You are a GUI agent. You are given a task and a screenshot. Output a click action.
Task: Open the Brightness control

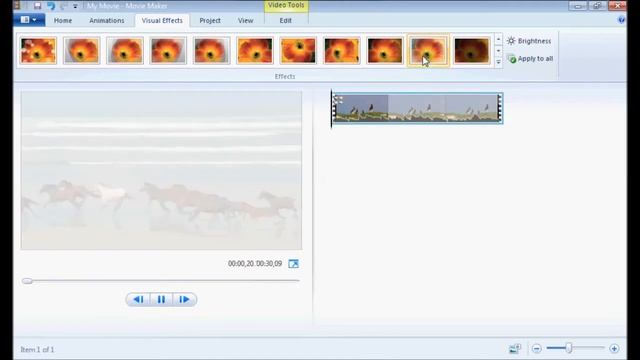(x=529, y=41)
